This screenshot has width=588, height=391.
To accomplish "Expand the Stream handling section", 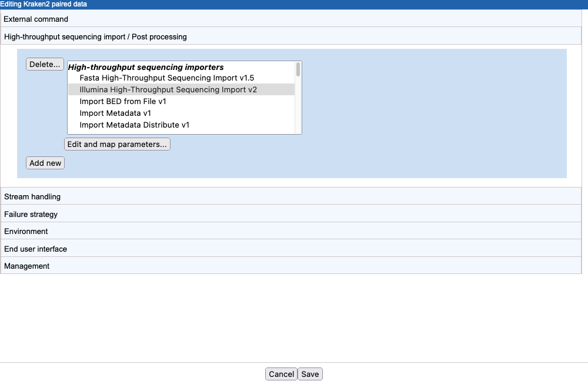I will pos(31,196).
